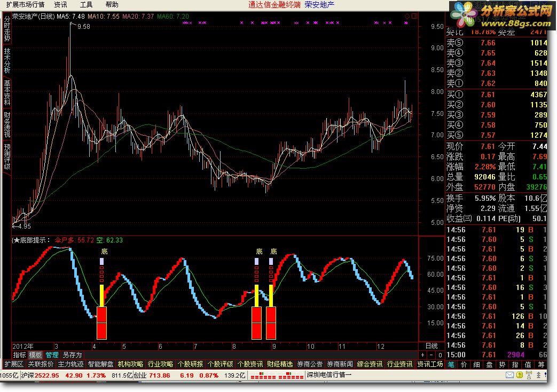Select the 个股资讯 bottom tab
Viewport: 557px width, 392px height.
[250, 364]
